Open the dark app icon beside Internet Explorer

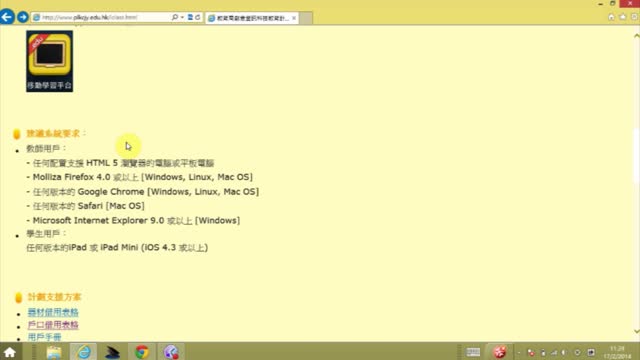[x=113, y=352]
